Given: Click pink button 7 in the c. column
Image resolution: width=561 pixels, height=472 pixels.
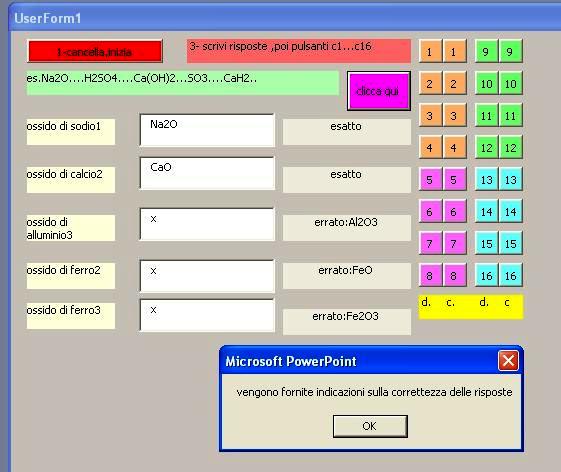Looking at the screenshot, I should point(454,243).
